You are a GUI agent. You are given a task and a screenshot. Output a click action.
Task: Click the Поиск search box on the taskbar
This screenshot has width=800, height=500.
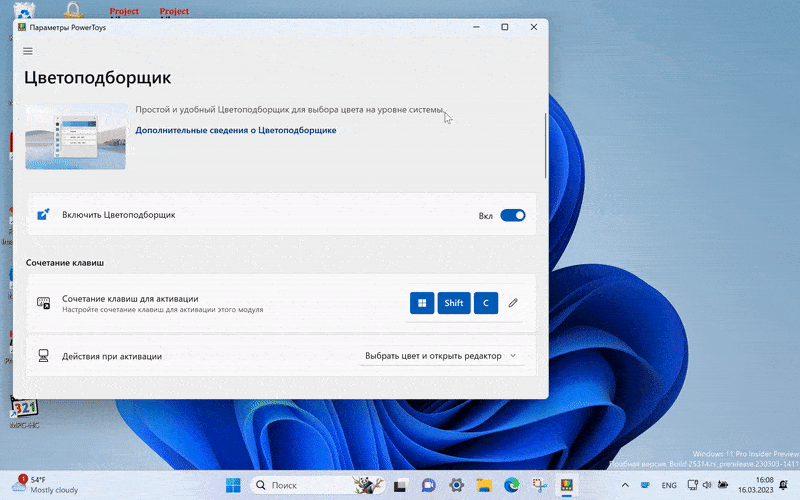click(x=317, y=485)
